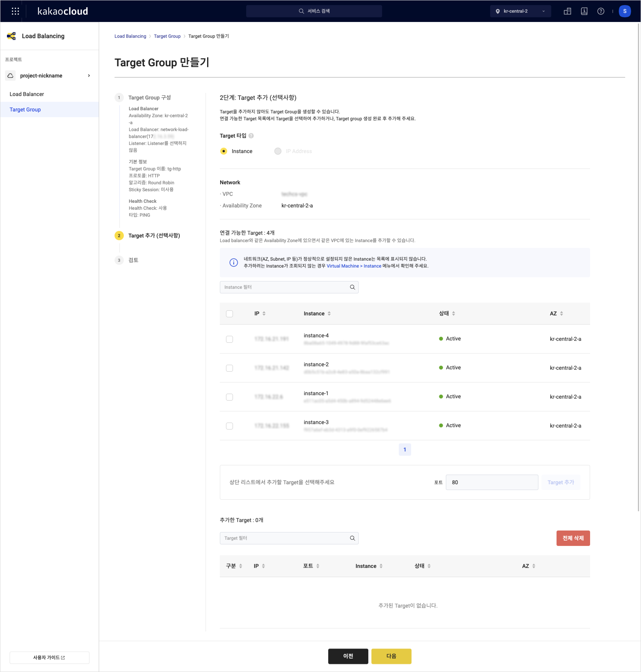
Task: Open Target Group in sidebar
Action: point(25,110)
